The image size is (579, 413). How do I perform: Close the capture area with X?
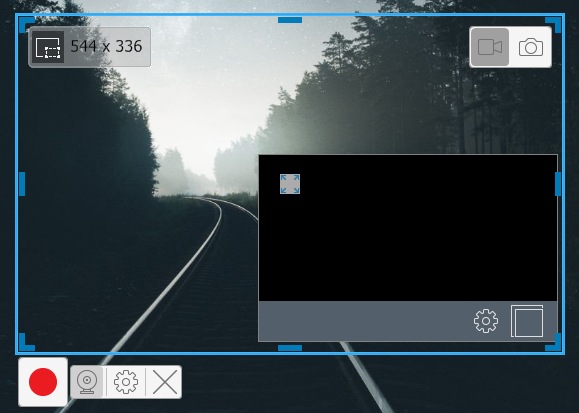tap(165, 382)
